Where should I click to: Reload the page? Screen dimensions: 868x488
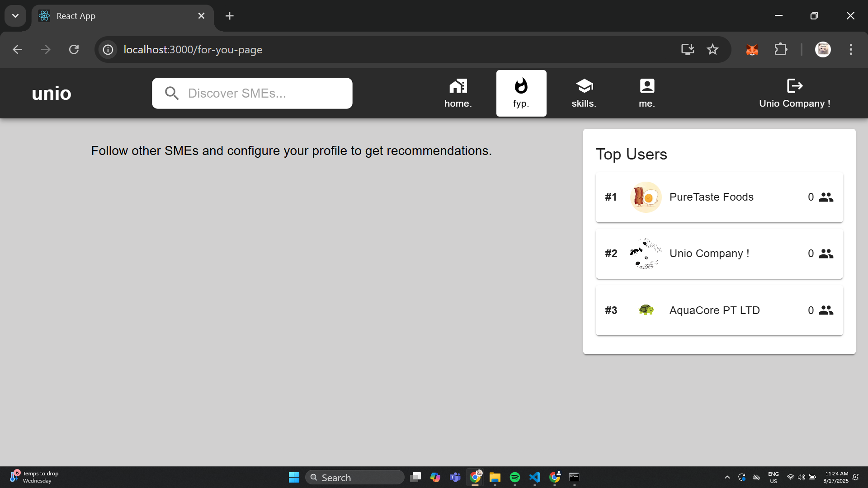click(74, 49)
